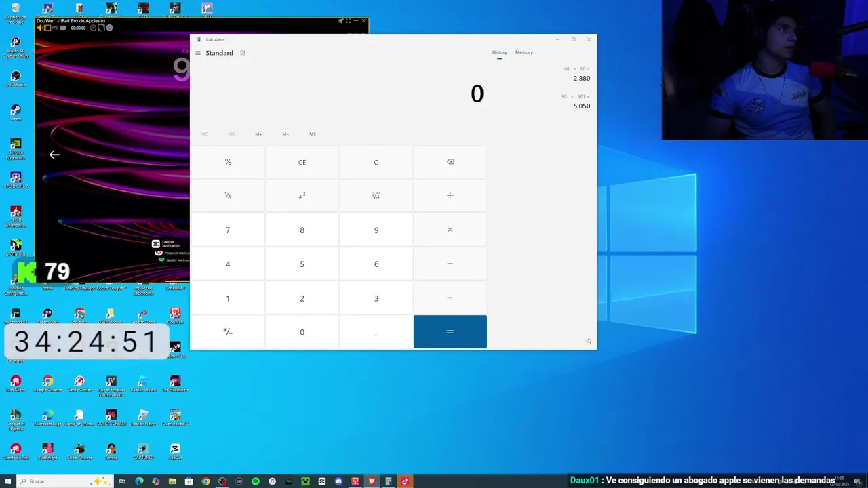Open Riot Client desktop shortcut
The image size is (868, 488).
click(16, 384)
